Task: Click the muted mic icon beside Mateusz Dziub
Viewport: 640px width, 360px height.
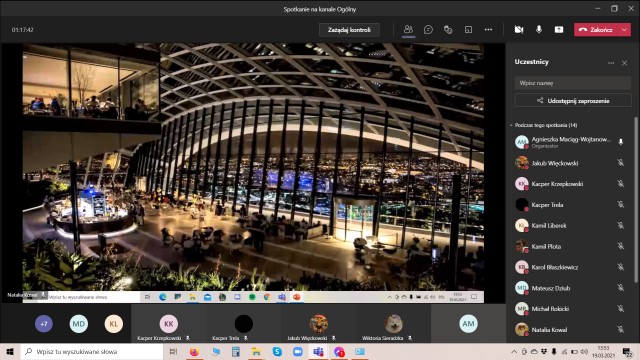Action: 620,288
